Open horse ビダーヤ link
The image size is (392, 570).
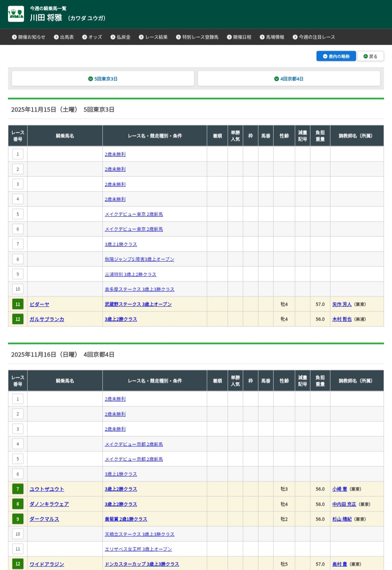click(x=40, y=304)
